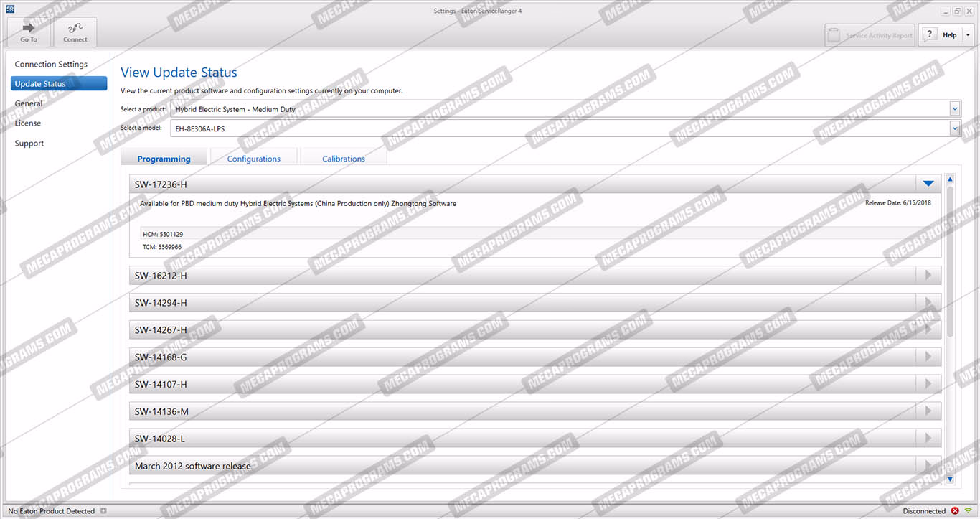Click the scroll down arrow of the list

pyautogui.click(x=950, y=479)
